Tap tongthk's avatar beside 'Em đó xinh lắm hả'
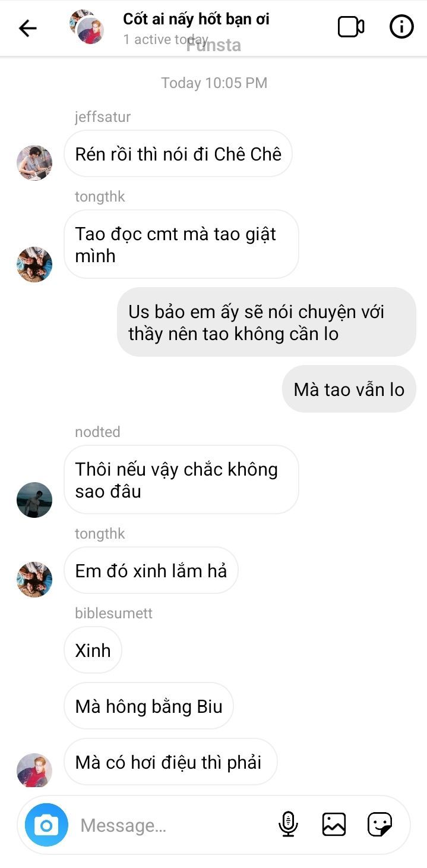Image resolution: width=427 pixels, height=868 pixels. pyautogui.click(x=34, y=580)
